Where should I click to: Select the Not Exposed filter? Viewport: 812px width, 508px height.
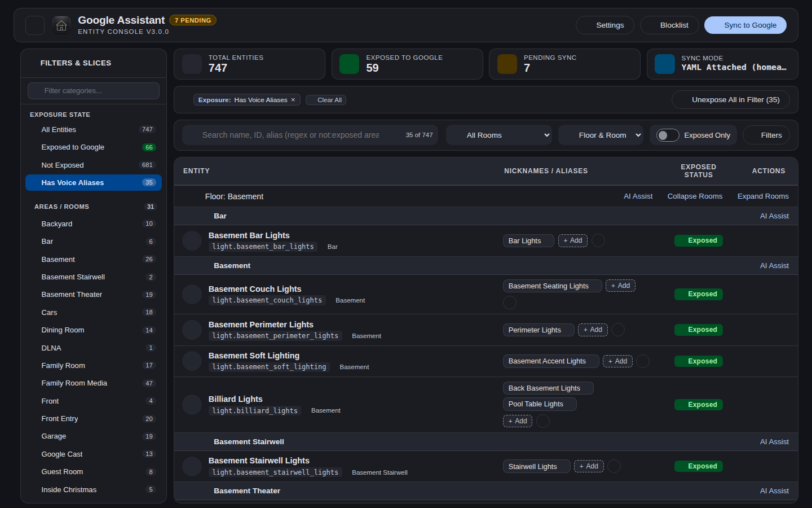(x=94, y=165)
